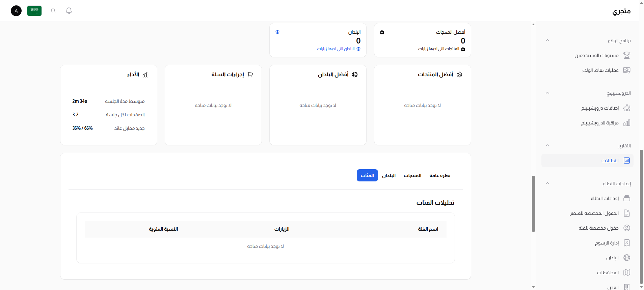Image resolution: width=644 pixels, height=290 pixels.
Task: Open عمليات نقاط الولاء from the sidebar
Action: (627, 70)
